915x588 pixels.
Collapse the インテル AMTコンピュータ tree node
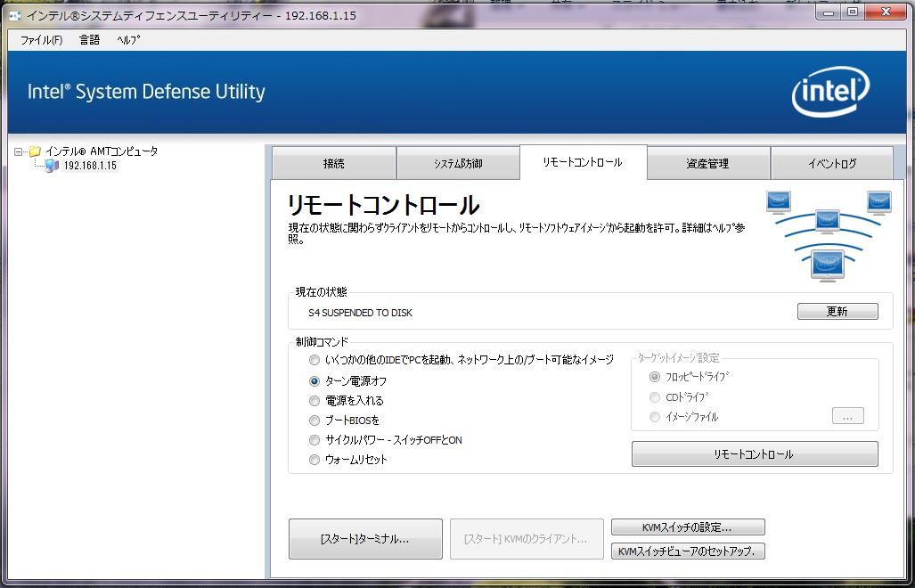(19, 151)
